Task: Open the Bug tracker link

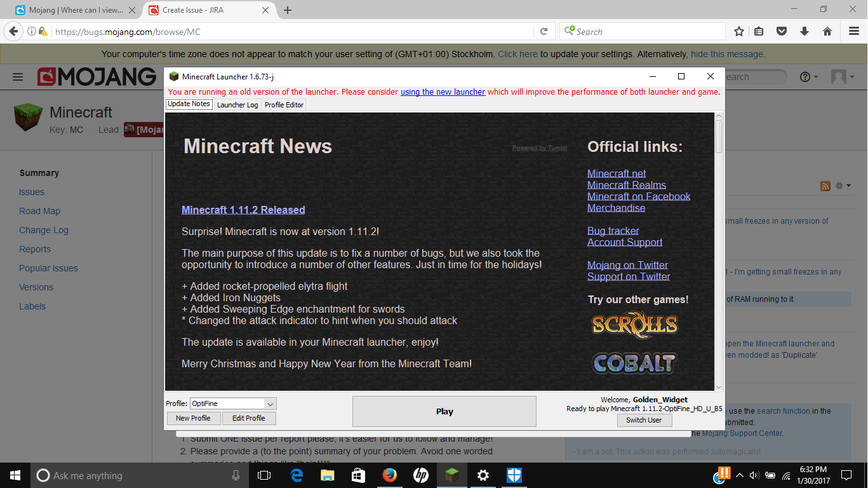Action: 613,231
